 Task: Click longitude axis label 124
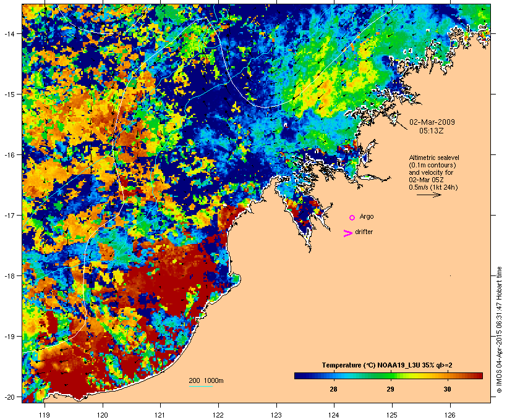pyautogui.click(x=334, y=415)
